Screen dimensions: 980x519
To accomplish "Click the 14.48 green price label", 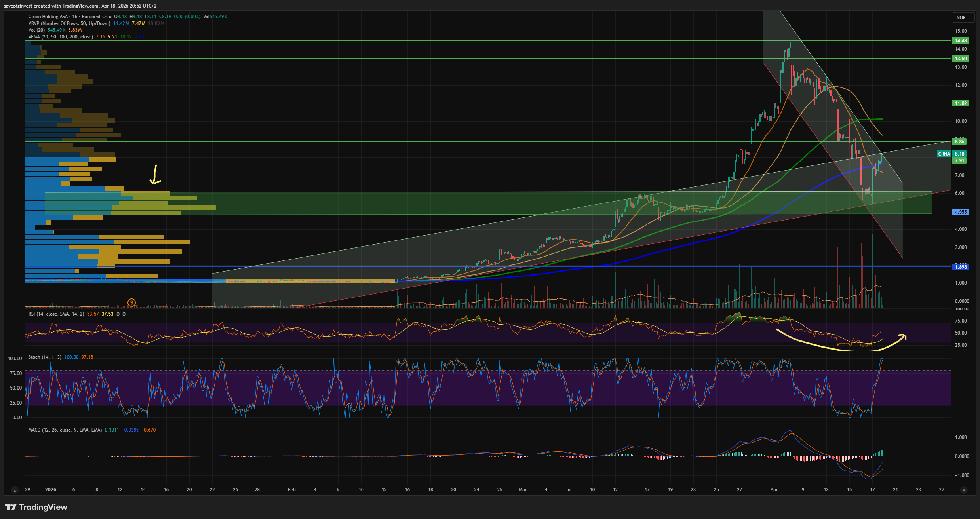I will (x=960, y=41).
